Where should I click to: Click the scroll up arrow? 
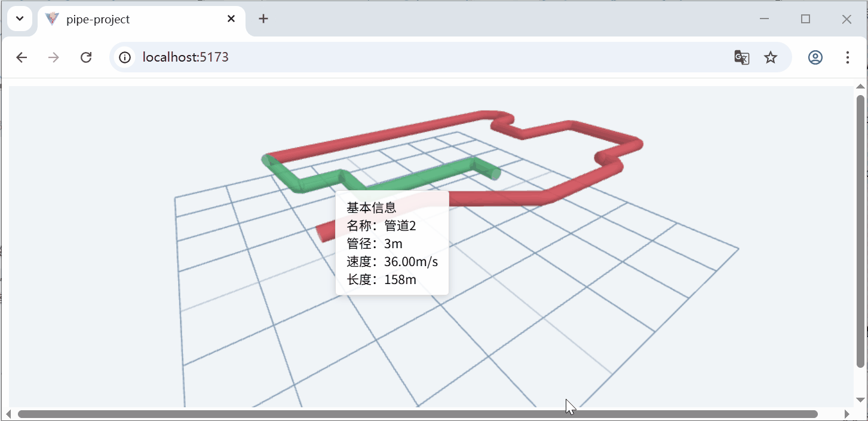tap(860, 87)
